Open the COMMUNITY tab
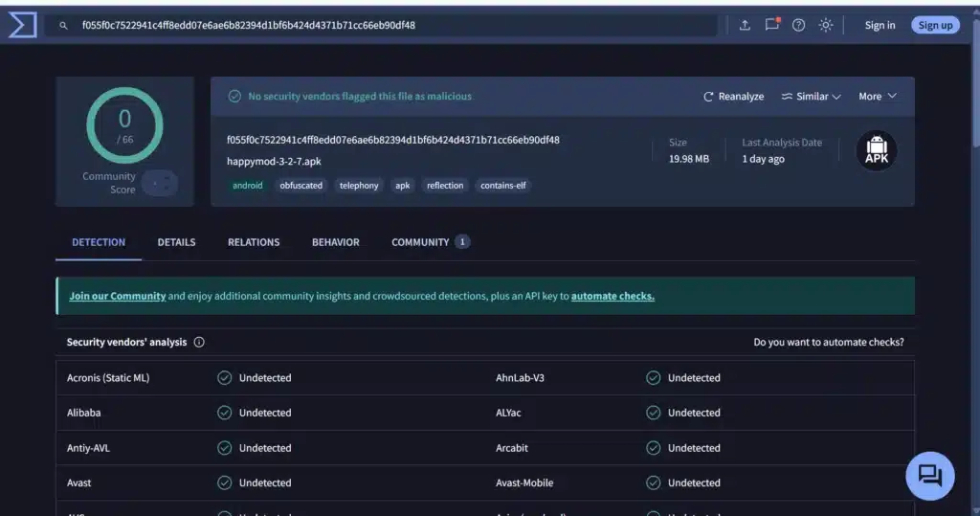Screen dimensions: 980x516 431,242
